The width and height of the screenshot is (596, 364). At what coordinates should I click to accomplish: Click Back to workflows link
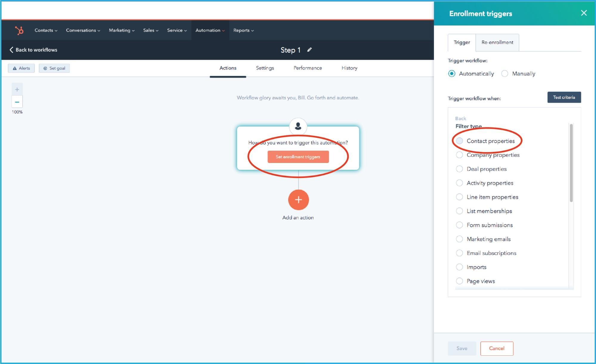coord(36,50)
